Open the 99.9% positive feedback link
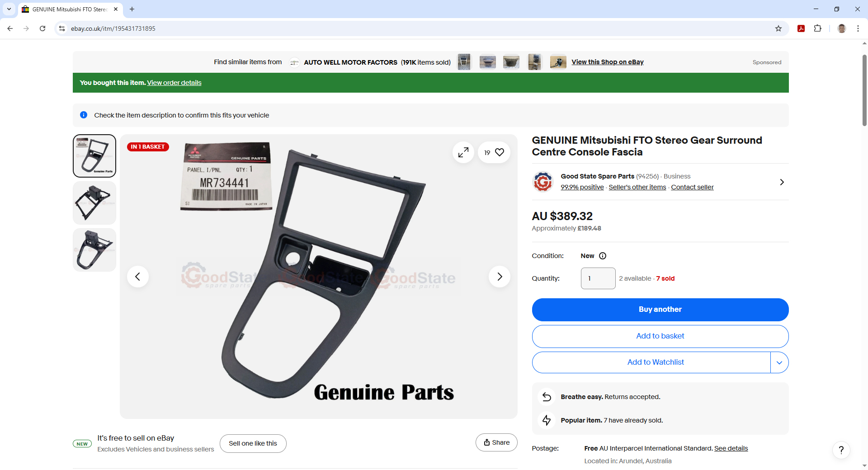868x470 pixels. [x=582, y=187]
